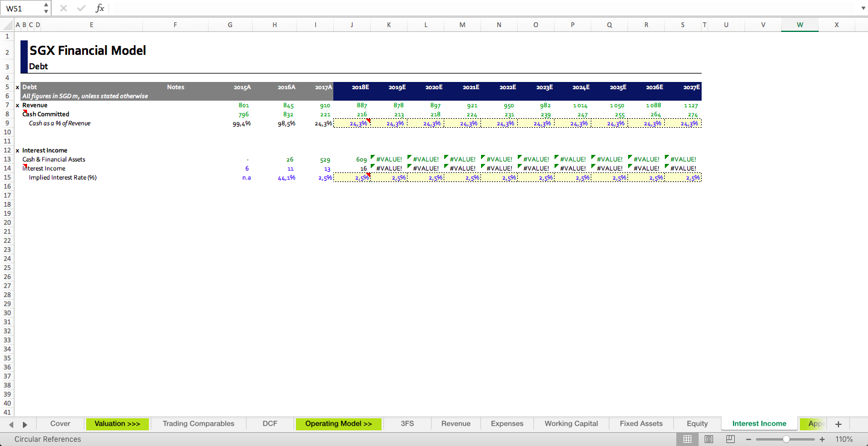The height and width of the screenshot is (446, 868).
Task: Click the confirm checkmark icon in formula bar
Action: (81, 8)
